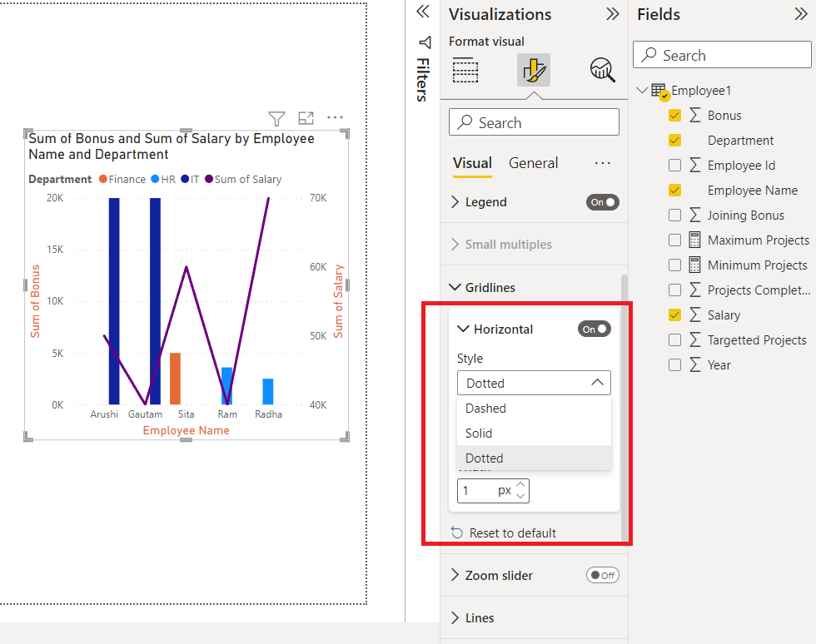Select the orange Sita bar in chart
This screenshot has height=644, width=816.
point(176,379)
